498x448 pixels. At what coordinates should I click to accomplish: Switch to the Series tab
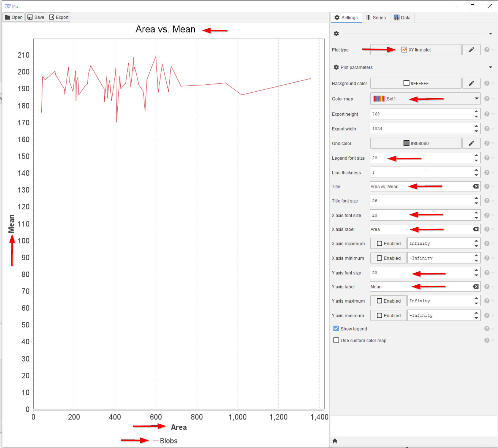pyautogui.click(x=376, y=18)
